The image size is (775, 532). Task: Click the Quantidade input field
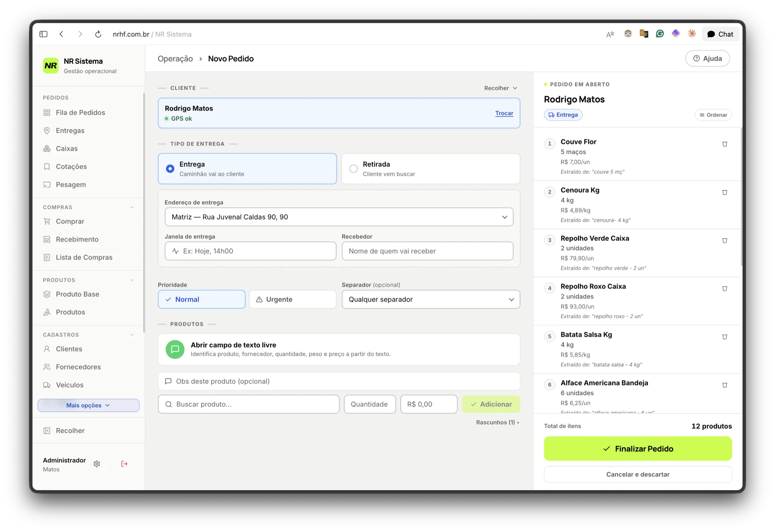coord(370,404)
